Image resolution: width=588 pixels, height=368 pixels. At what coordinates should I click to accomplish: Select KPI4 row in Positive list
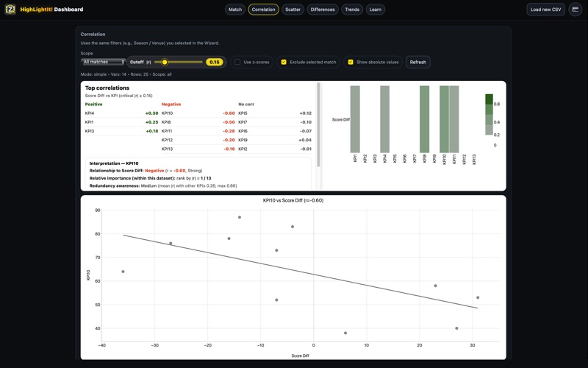(121, 113)
